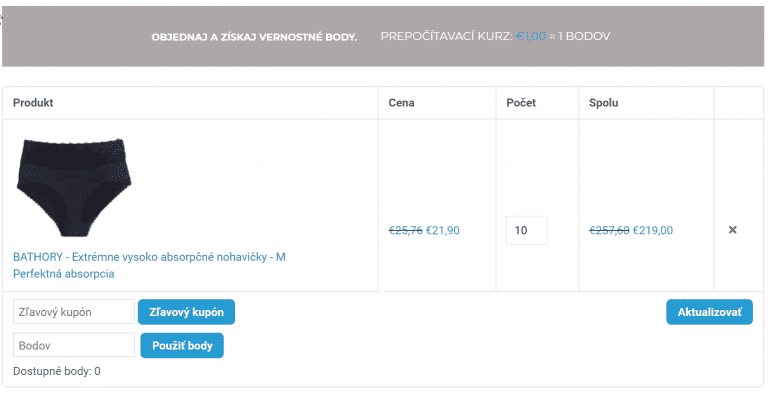The height and width of the screenshot is (395, 768).
Task: Click the discounted price €21,90
Action: [443, 230]
